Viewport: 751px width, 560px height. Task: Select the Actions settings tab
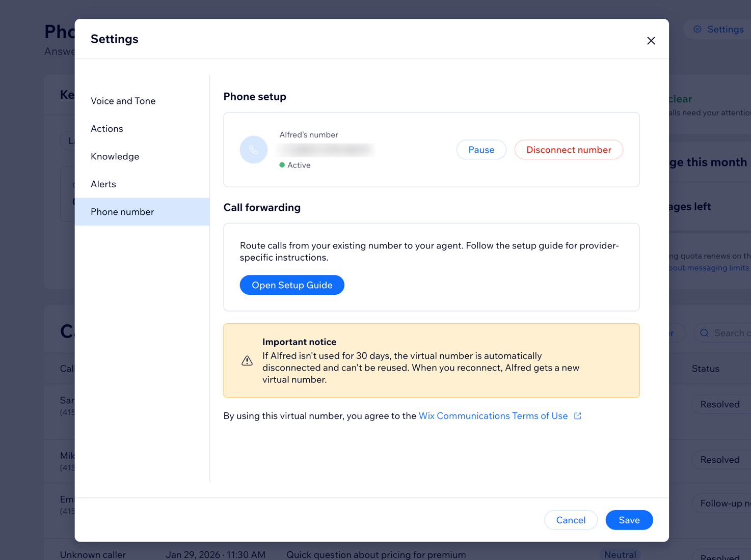coord(142,128)
